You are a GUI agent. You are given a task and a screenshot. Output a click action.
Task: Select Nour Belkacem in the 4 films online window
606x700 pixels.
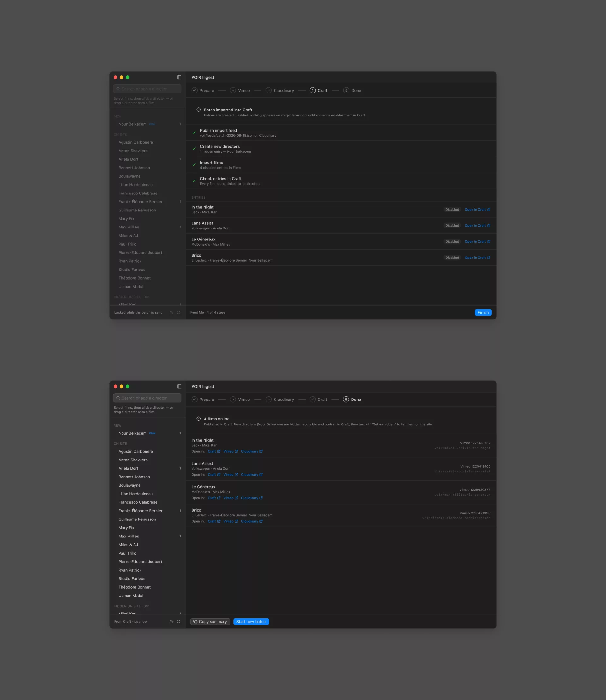click(x=147, y=433)
